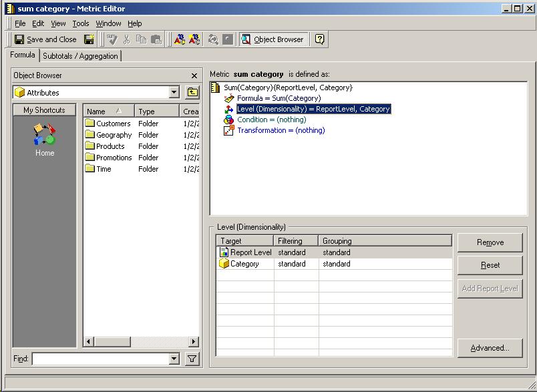537x392 pixels.
Task: Click the Help question mark toolbar icon
Action: [319, 39]
